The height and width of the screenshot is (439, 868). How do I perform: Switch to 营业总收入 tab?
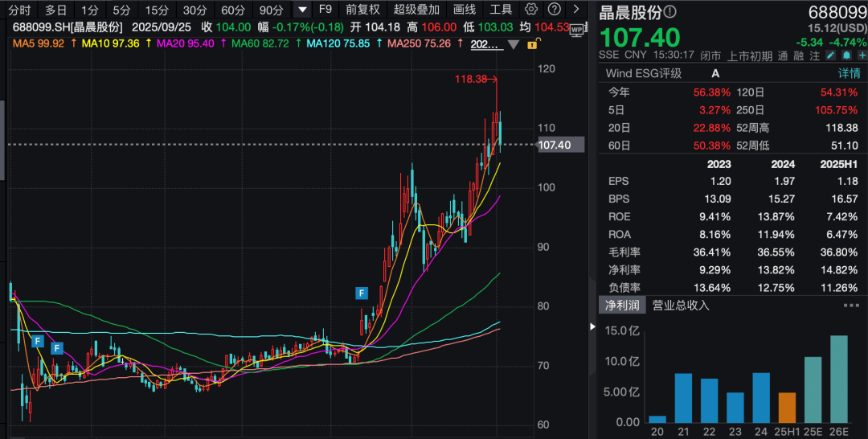coord(681,306)
